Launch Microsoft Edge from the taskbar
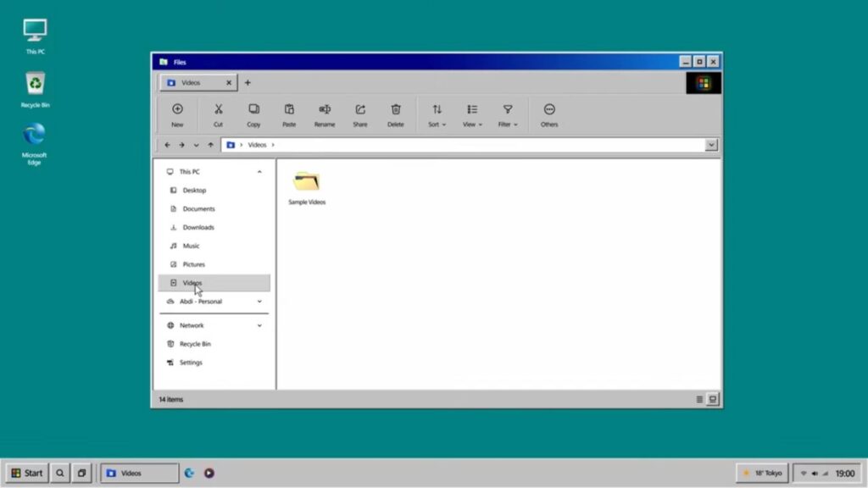The width and height of the screenshot is (868, 488). [188, 473]
